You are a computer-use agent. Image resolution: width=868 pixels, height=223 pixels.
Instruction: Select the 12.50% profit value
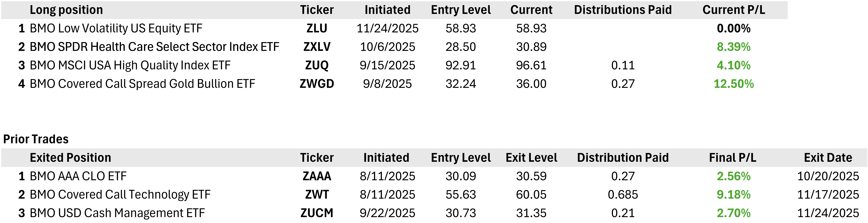coord(734,84)
